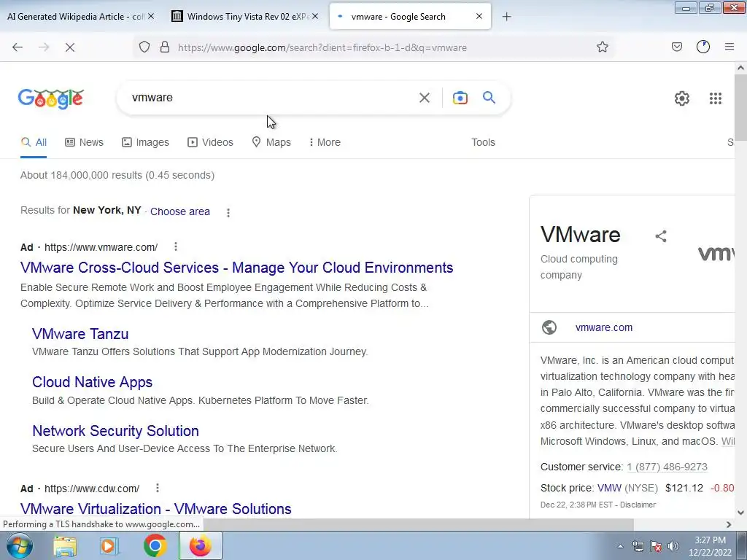This screenshot has width=747, height=560.
Task: Open search Tools options
Action: point(483,142)
